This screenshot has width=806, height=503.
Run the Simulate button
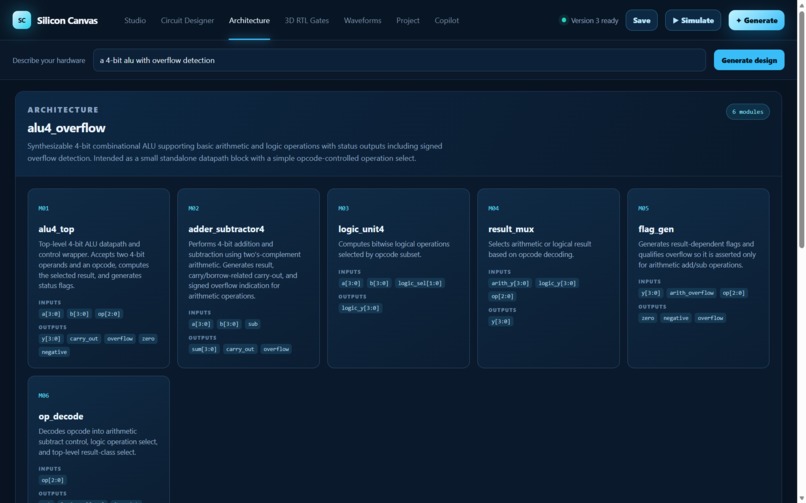click(693, 21)
